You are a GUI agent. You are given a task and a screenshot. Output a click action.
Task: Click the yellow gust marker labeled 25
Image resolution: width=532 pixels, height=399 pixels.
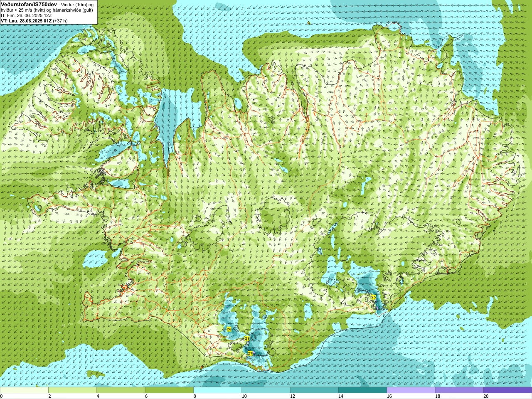373,297
